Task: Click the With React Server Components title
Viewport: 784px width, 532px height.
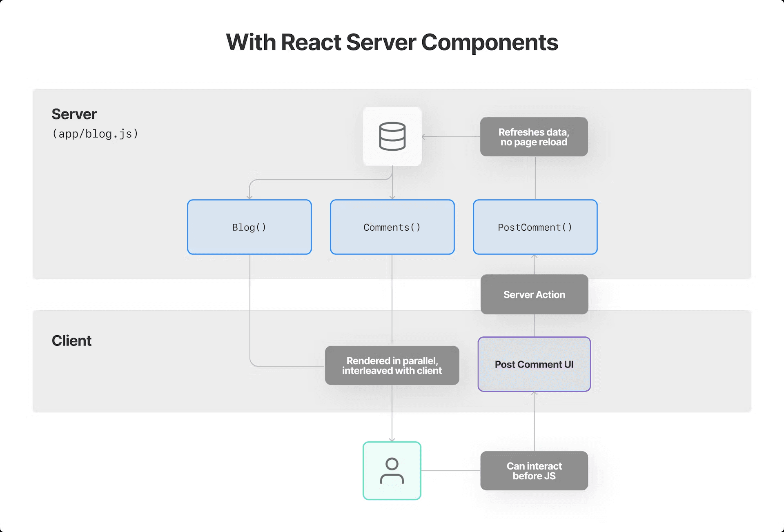Action: click(x=392, y=42)
